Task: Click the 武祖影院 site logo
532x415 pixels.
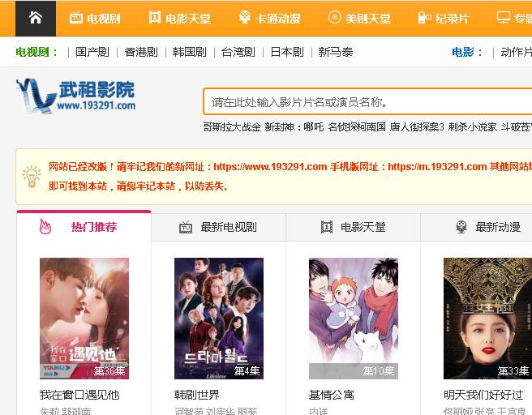Action: tap(75, 96)
